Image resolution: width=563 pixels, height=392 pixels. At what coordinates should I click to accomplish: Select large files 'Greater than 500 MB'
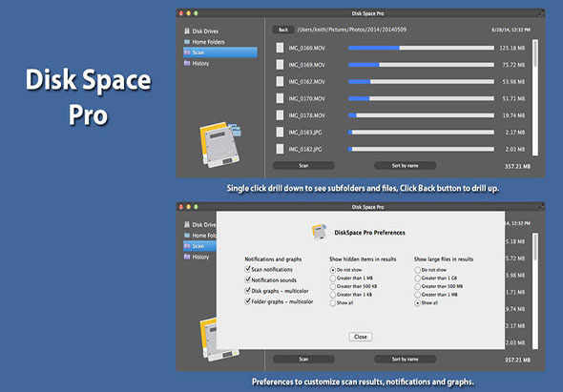tap(417, 286)
